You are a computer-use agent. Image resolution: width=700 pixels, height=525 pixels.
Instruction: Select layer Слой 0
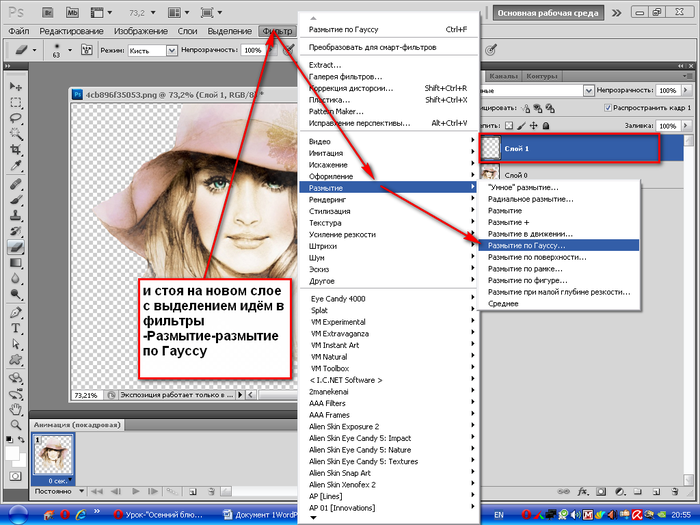tap(582, 175)
